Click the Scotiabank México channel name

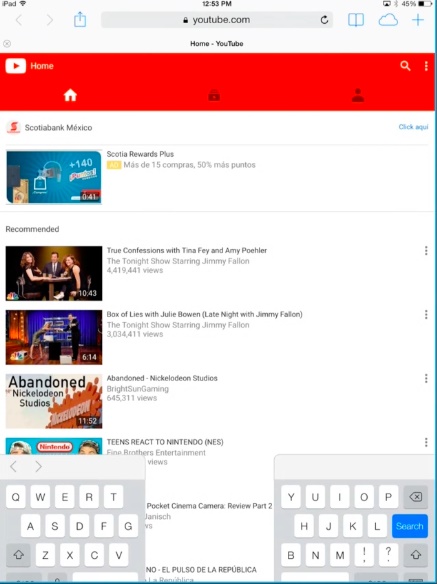(58, 127)
